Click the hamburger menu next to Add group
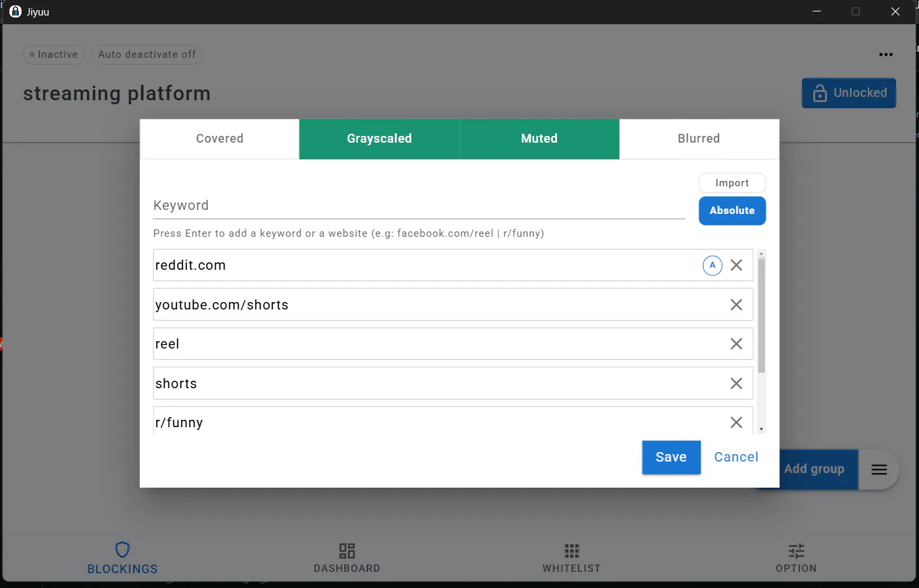Viewport: 919px width, 588px height. click(879, 470)
